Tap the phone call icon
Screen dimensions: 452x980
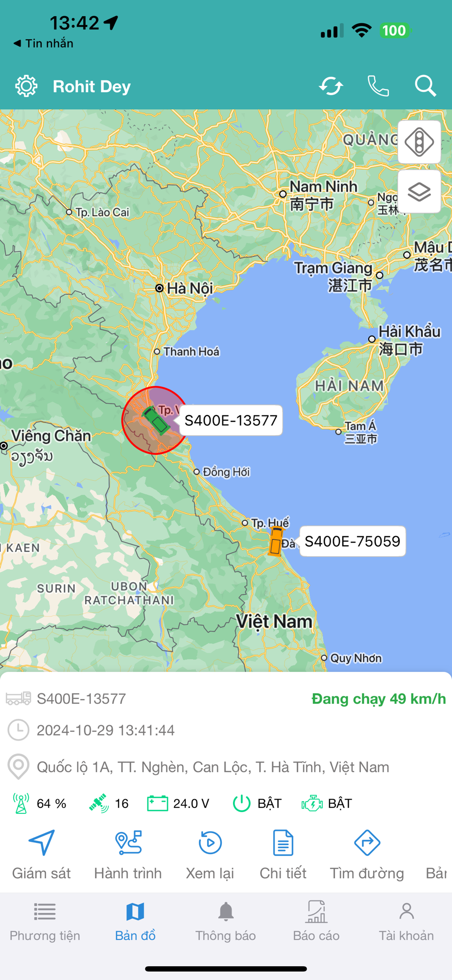point(378,86)
